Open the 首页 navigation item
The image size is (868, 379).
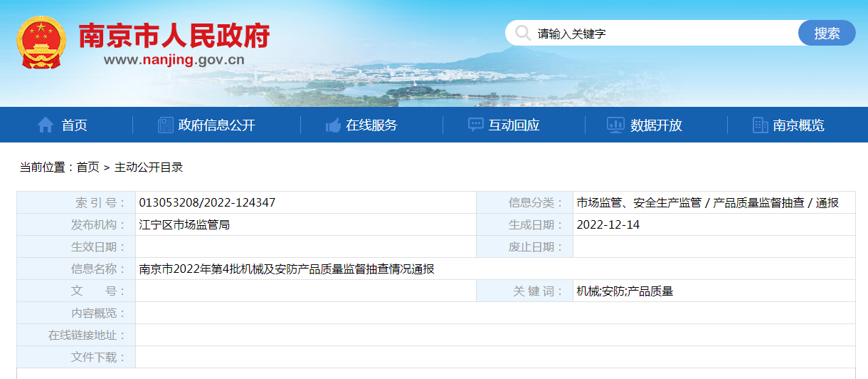tap(75, 125)
